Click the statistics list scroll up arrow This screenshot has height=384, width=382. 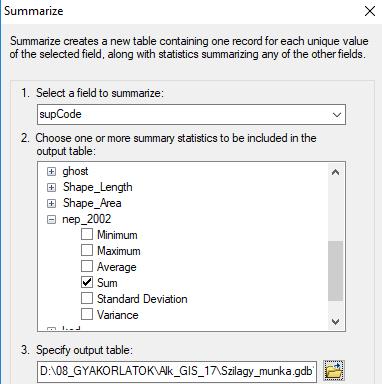point(336,172)
